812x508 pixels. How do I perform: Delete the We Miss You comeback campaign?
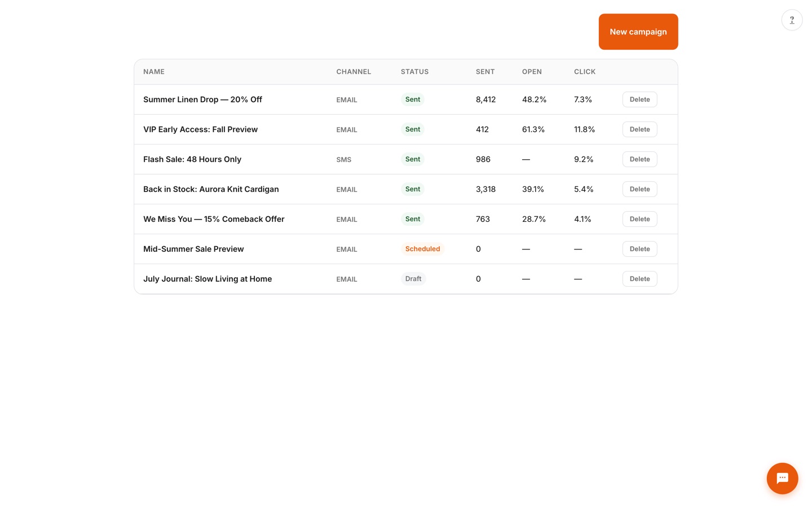pos(639,219)
